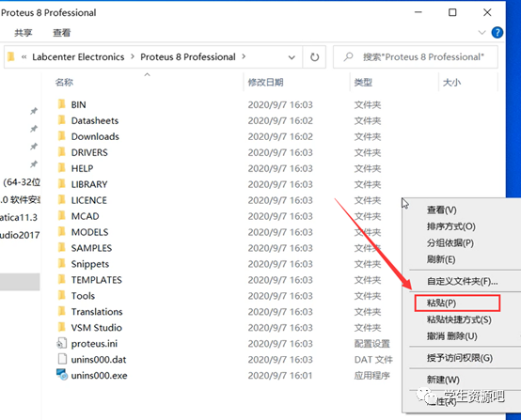Click the LIBRARY folder icon
The image size is (521, 420).
(x=61, y=184)
